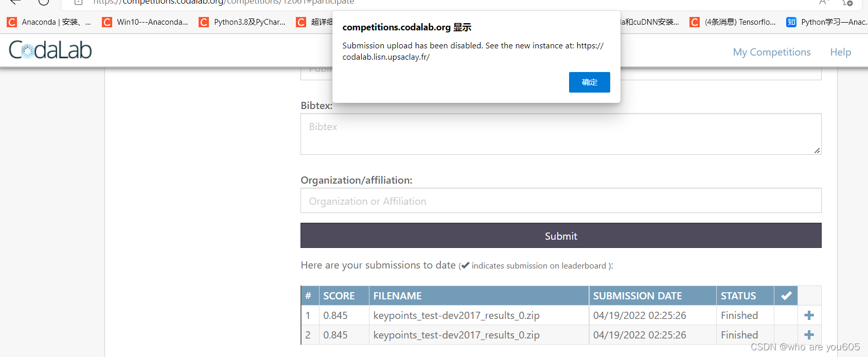Expand details of submission 2
This screenshot has width=868, height=357.
pos(809,335)
